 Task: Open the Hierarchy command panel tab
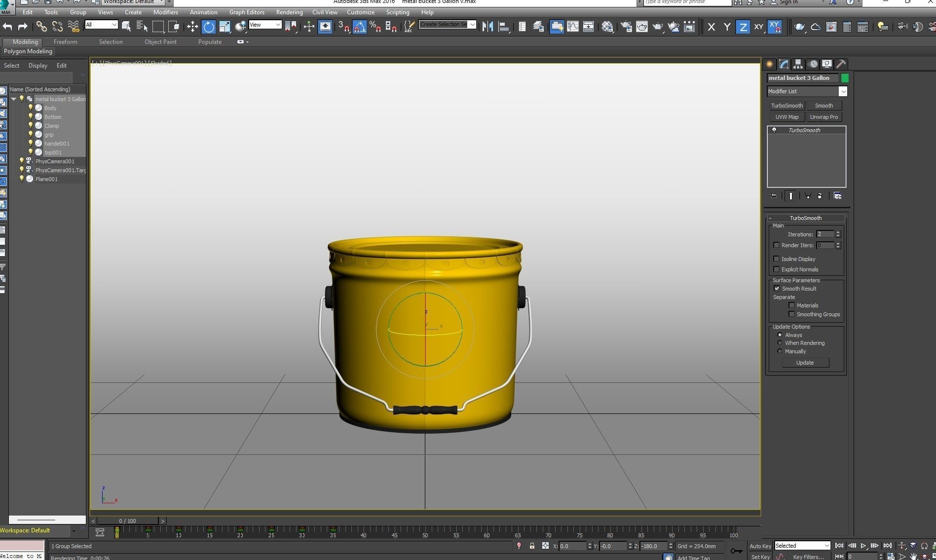pos(798,64)
